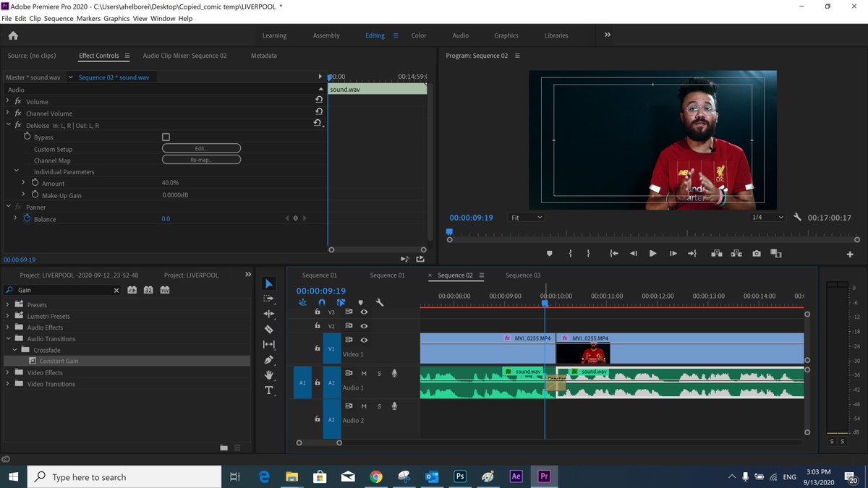Expand the Presets folder

8,304
